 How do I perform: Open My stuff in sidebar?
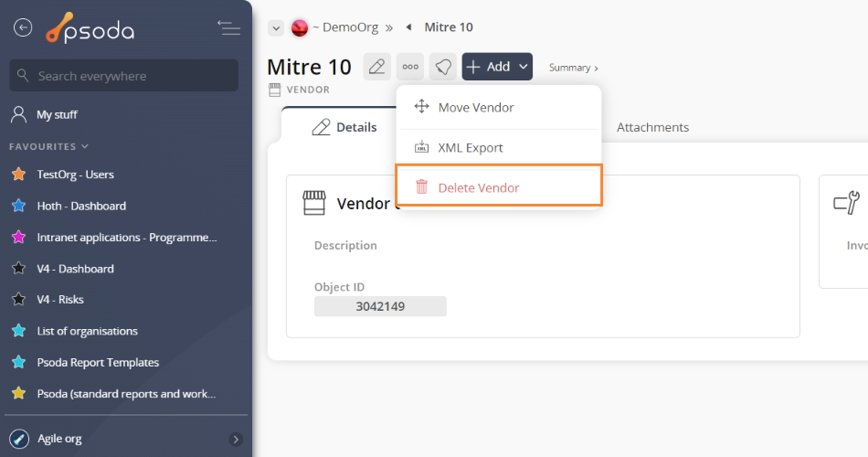[57, 115]
